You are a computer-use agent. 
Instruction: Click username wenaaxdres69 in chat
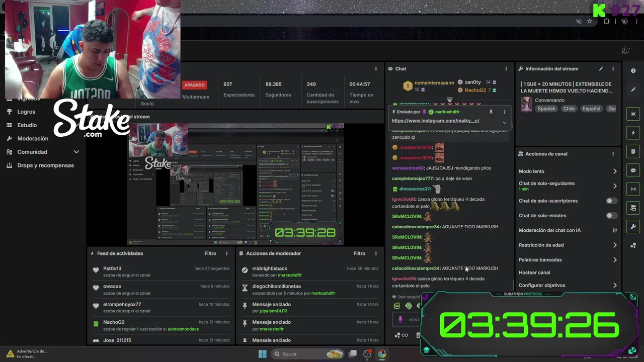click(x=408, y=168)
